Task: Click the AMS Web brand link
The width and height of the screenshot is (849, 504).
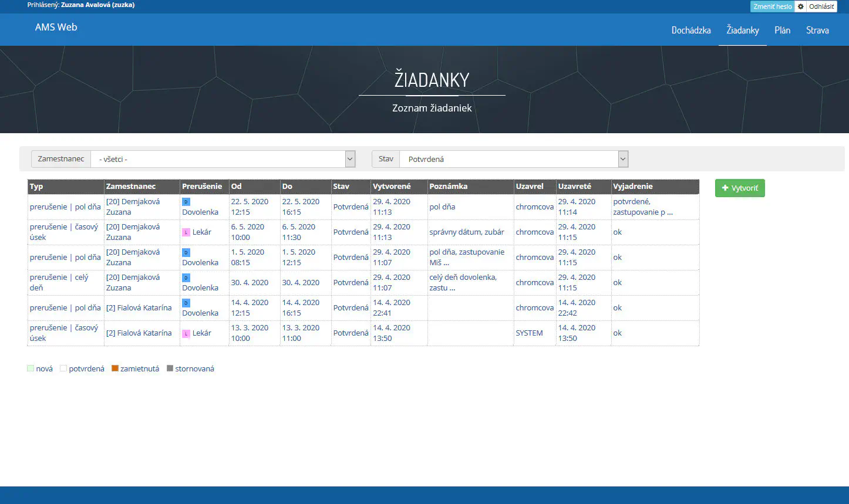Action: (56, 27)
